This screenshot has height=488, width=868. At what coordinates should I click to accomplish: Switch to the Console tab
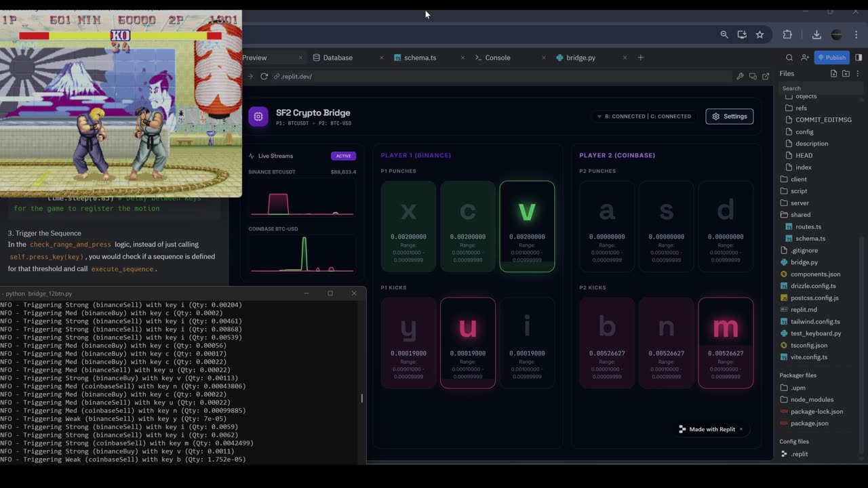tap(497, 58)
